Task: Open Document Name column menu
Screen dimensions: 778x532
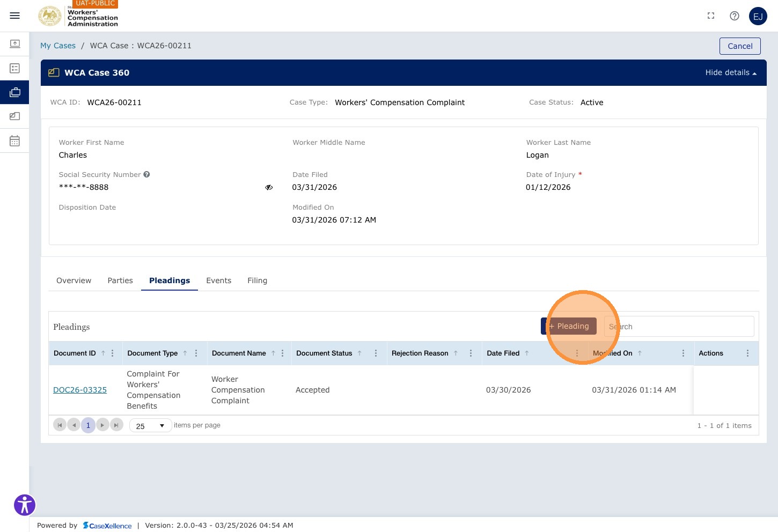Action: (x=282, y=353)
